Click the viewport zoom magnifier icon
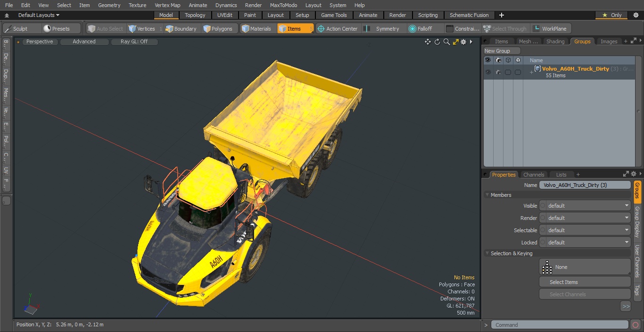The image size is (644, 332). 446,42
